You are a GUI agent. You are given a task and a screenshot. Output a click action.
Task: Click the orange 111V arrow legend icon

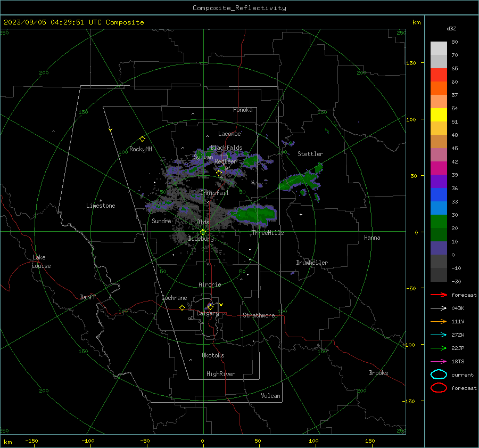(x=439, y=321)
